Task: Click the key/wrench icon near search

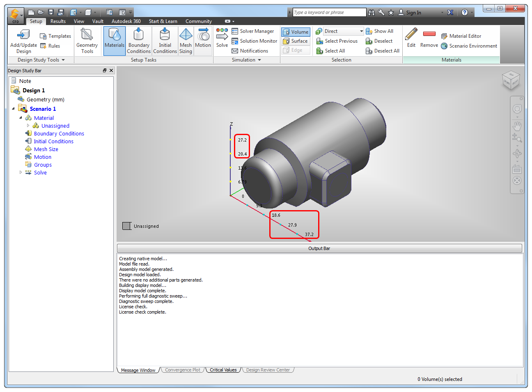Action: (x=381, y=13)
